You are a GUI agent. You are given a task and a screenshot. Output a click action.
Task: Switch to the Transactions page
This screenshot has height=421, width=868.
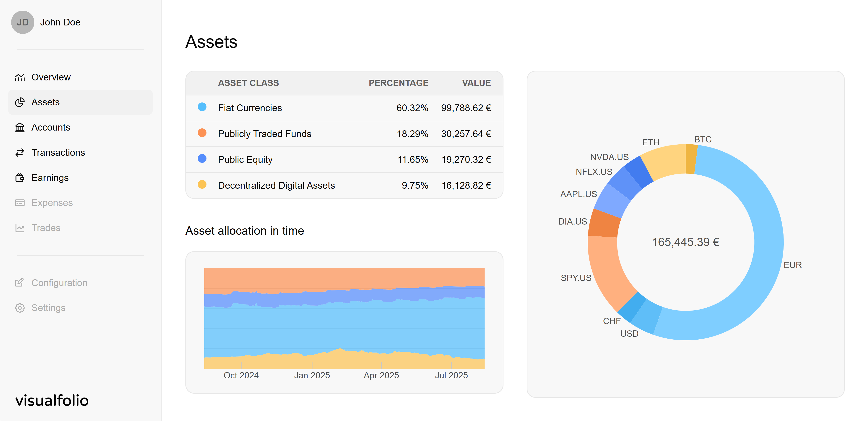pyautogui.click(x=58, y=152)
